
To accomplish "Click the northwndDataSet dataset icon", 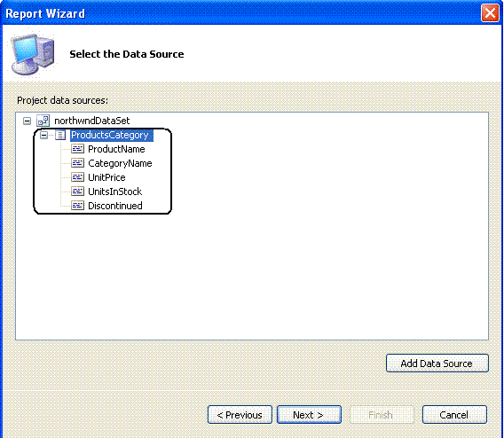I will (43, 121).
